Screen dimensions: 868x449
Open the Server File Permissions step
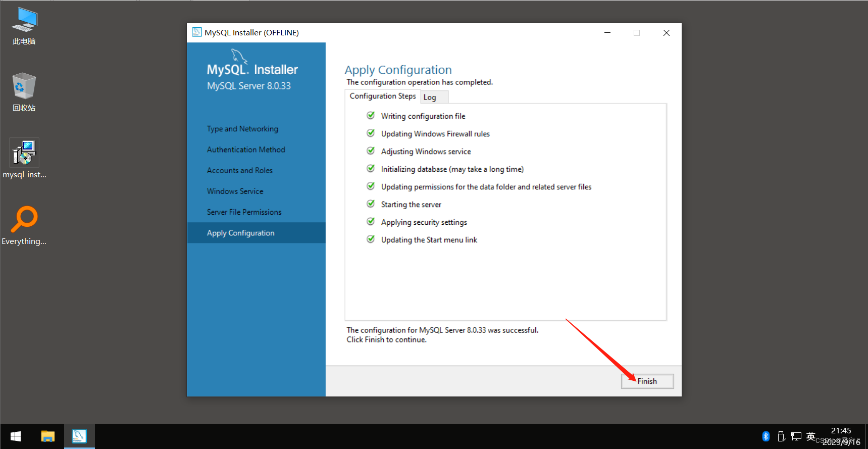pos(244,212)
